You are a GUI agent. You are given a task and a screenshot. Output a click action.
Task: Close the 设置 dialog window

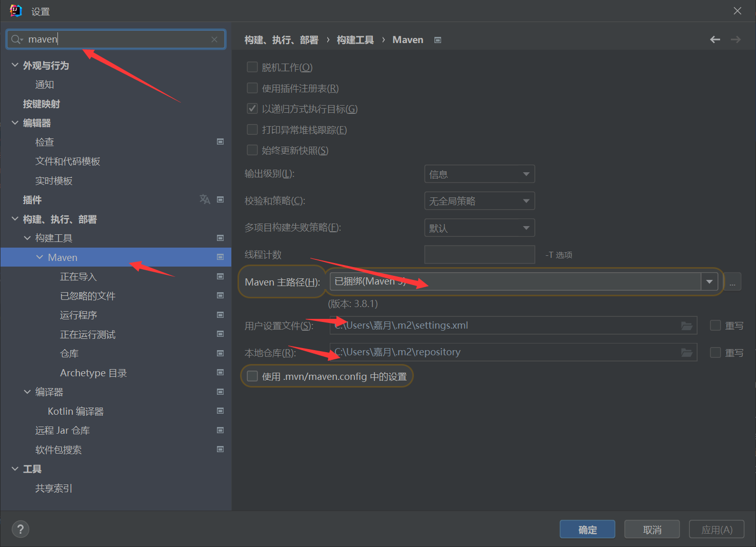pos(738,11)
